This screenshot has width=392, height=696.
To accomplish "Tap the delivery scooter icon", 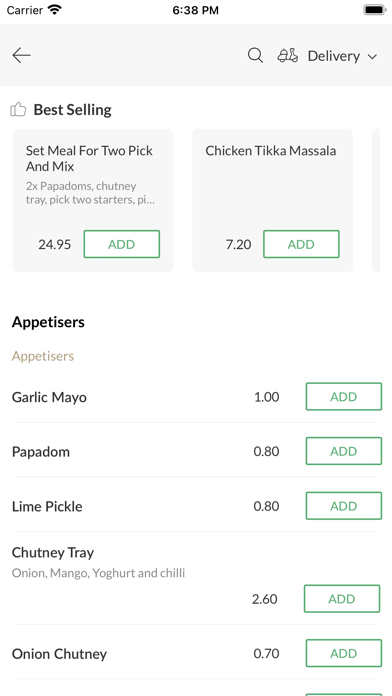I will coord(288,55).
